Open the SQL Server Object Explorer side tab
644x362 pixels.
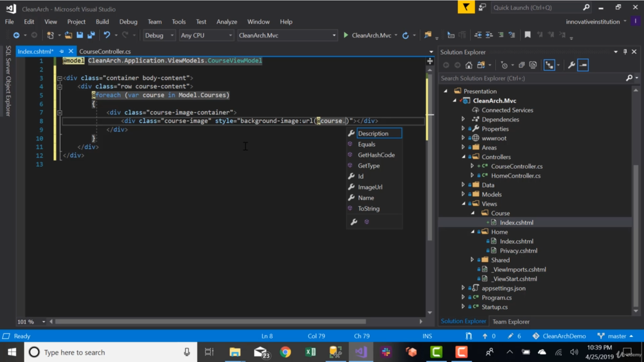pyautogui.click(x=8, y=80)
